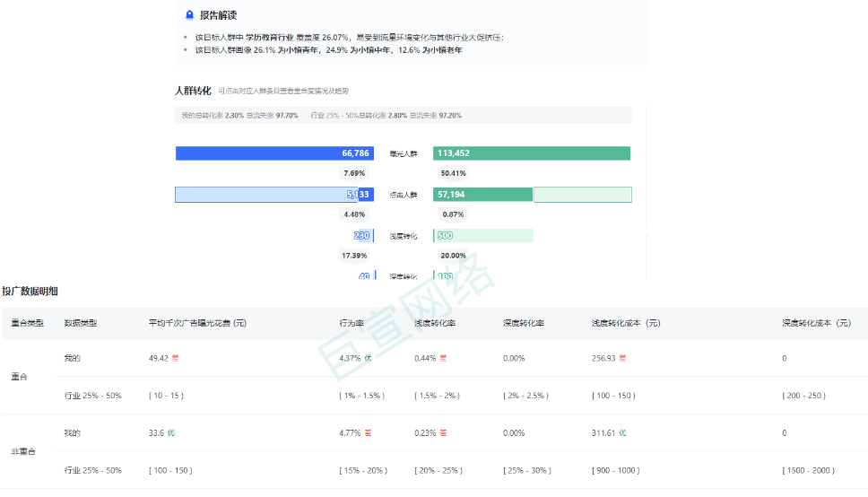Select the 非重合 row group cell
Image resolution: width=868 pixels, height=497 pixels.
click(x=22, y=451)
